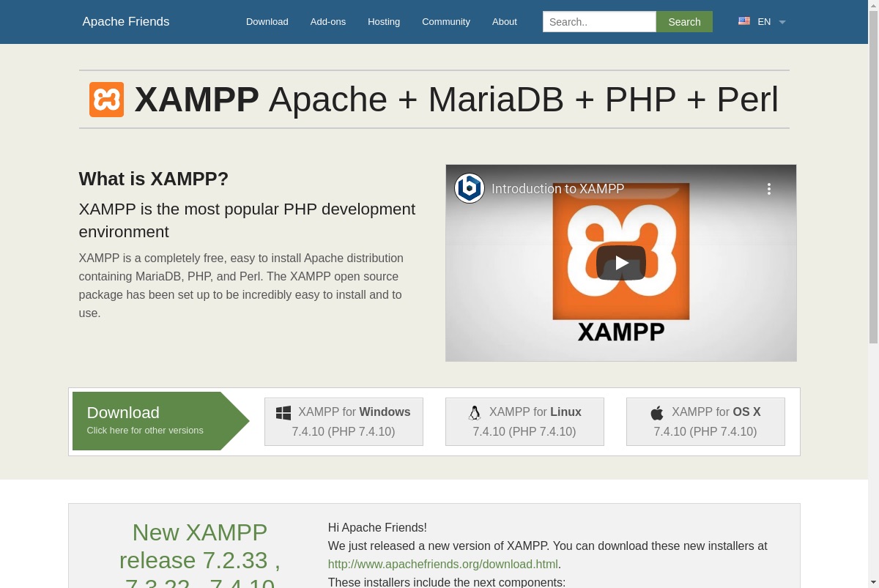Open the apachefriends.org download.html link
Viewport: 879px width, 588px height.
pos(443,565)
